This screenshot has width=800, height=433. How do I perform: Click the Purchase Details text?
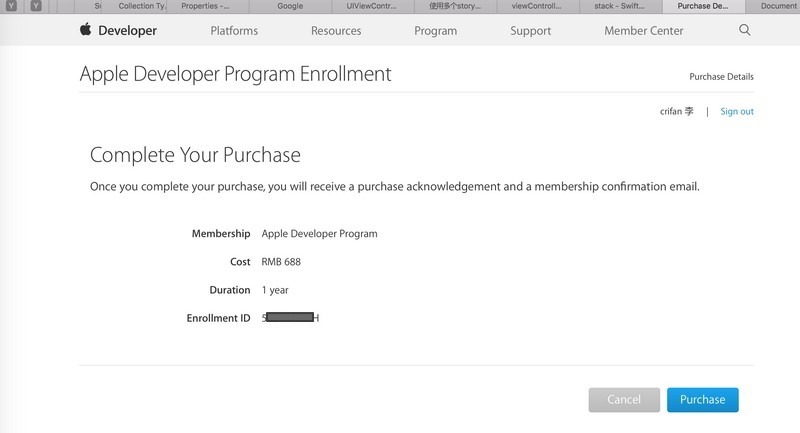[721, 77]
